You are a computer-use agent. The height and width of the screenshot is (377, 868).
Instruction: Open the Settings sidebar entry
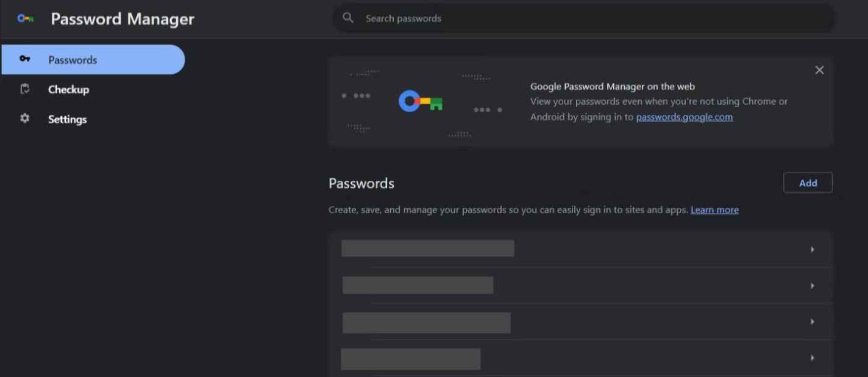pos(67,119)
